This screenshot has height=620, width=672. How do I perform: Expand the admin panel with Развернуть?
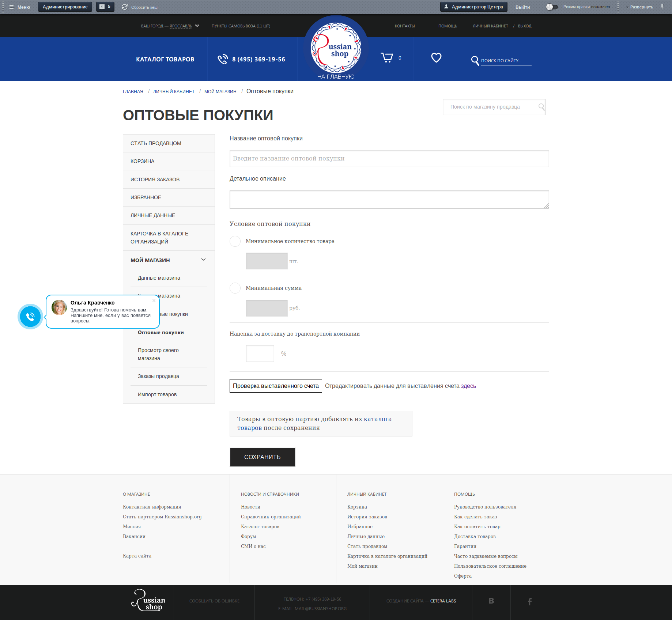[641, 7]
